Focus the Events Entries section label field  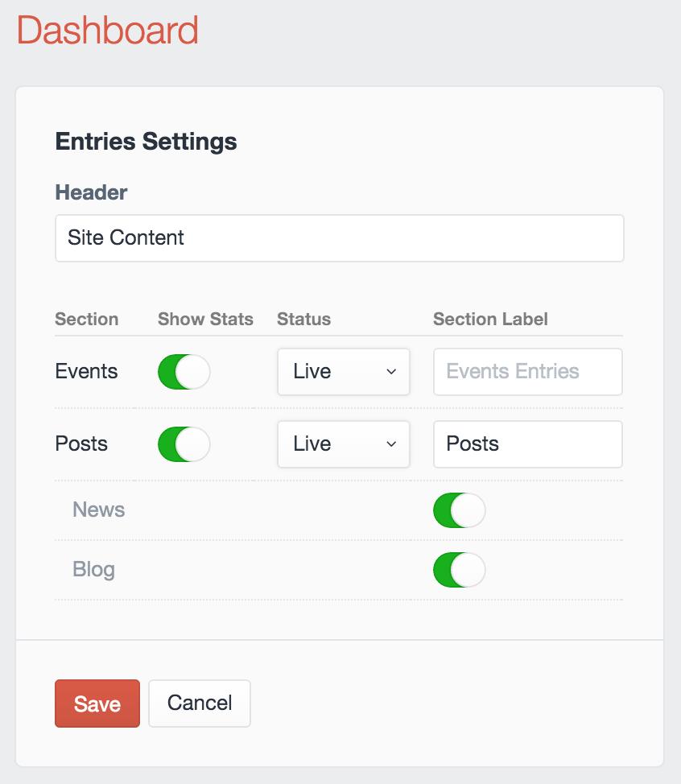527,372
